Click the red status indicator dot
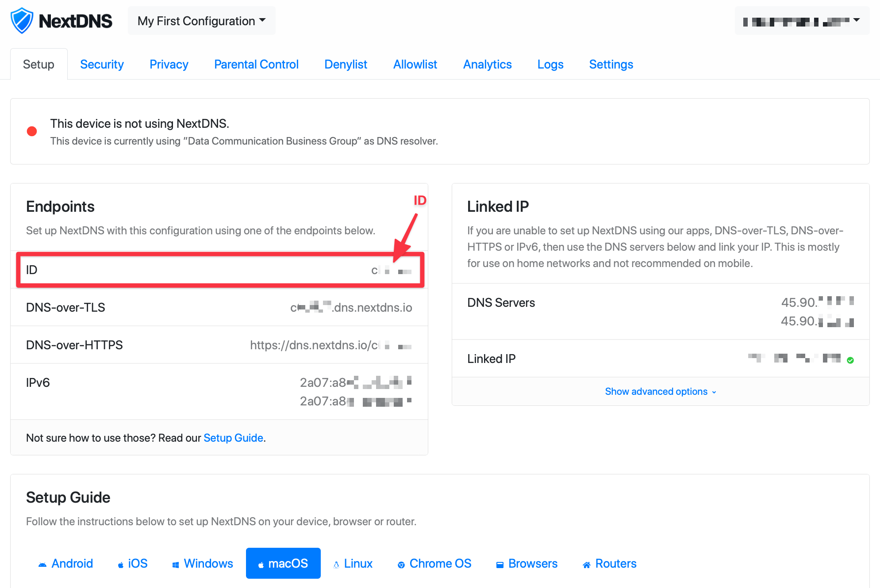The width and height of the screenshot is (880, 588). [32, 131]
